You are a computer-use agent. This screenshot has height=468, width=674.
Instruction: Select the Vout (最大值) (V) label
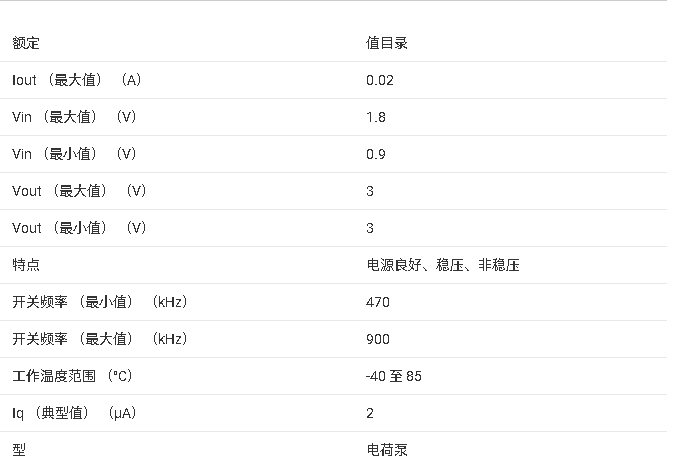pyautogui.click(x=79, y=191)
